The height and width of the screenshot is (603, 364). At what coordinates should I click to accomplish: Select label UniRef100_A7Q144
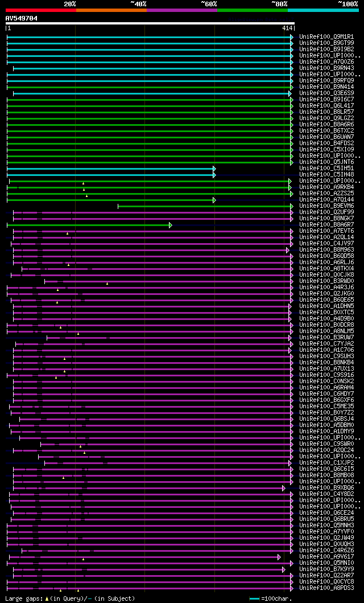(327, 199)
